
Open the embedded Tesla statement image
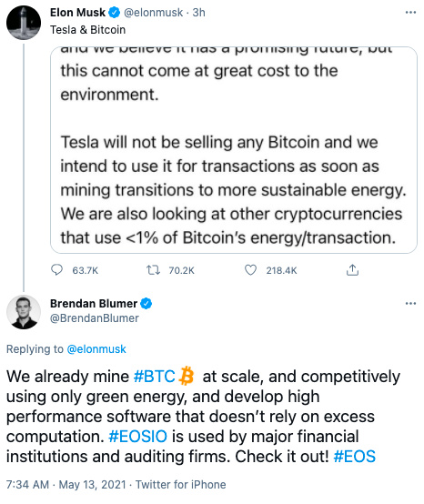(x=234, y=150)
